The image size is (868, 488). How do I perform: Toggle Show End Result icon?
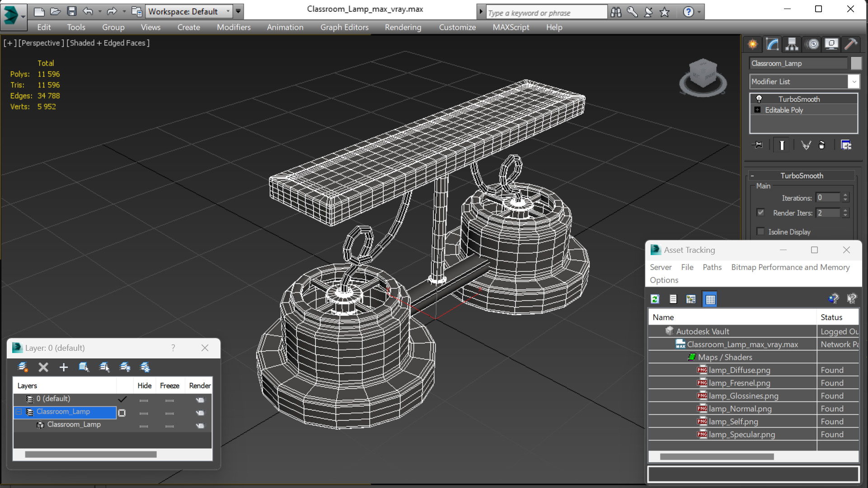pos(782,145)
